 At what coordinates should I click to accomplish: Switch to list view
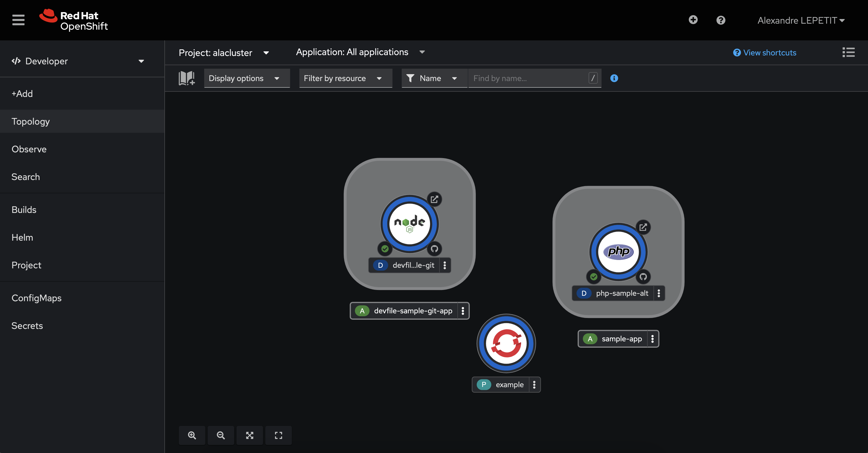click(848, 52)
